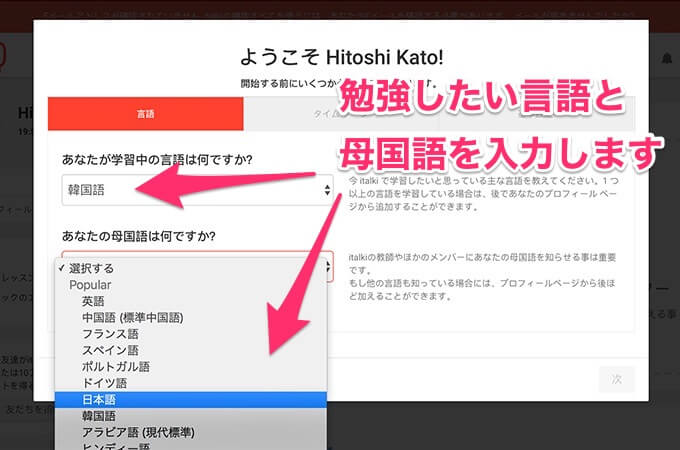This screenshot has height=450, width=680.
Task: Click the checked 選択する placeholder option
Action: click(191, 268)
